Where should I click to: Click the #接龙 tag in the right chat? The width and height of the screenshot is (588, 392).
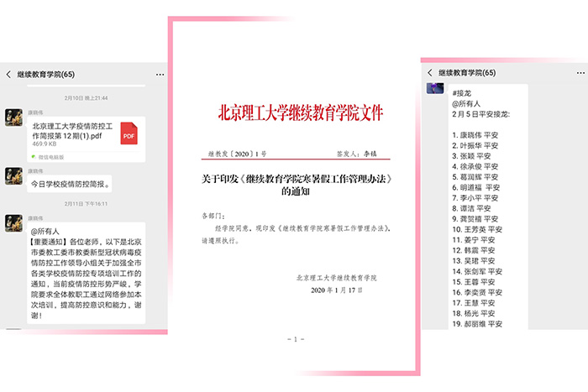(x=462, y=93)
